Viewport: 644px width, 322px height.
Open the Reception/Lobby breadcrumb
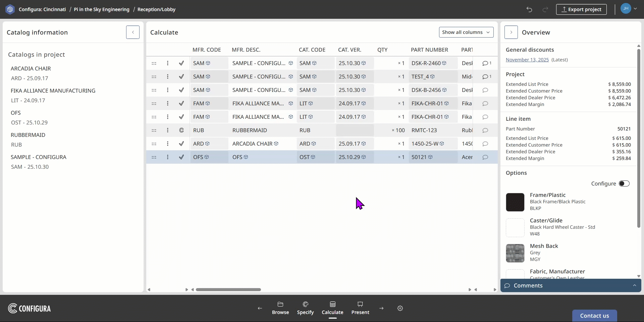156,9
